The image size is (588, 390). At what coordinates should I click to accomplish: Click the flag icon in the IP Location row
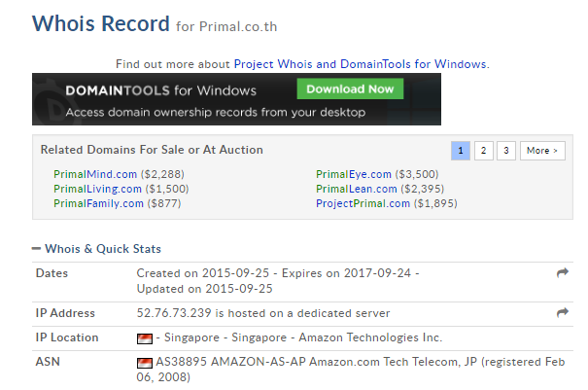[x=145, y=338]
